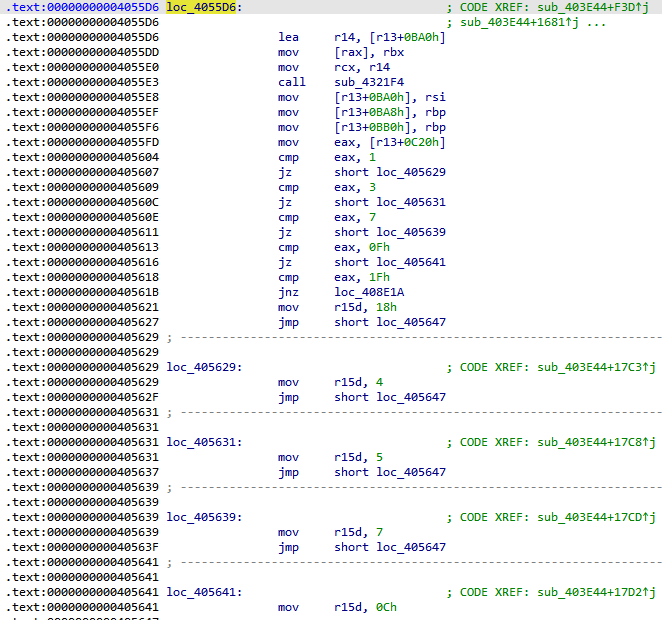
Task: Click the [rax] operand in mov [rax], rbx
Action: click(351, 52)
